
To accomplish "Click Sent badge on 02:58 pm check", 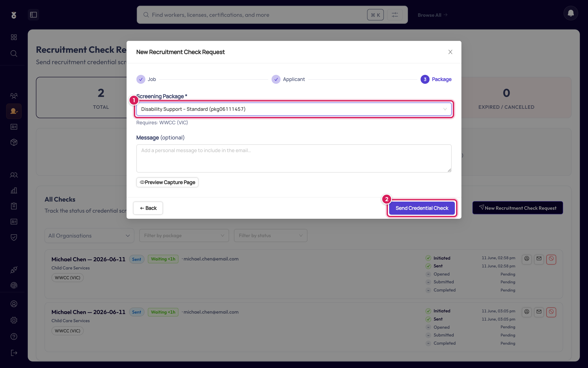I will pyautogui.click(x=137, y=259).
